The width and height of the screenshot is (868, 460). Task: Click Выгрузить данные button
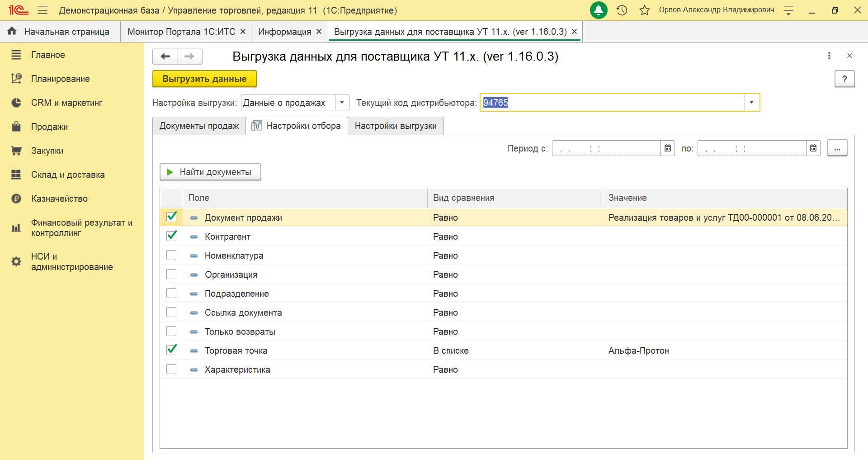(x=204, y=79)
